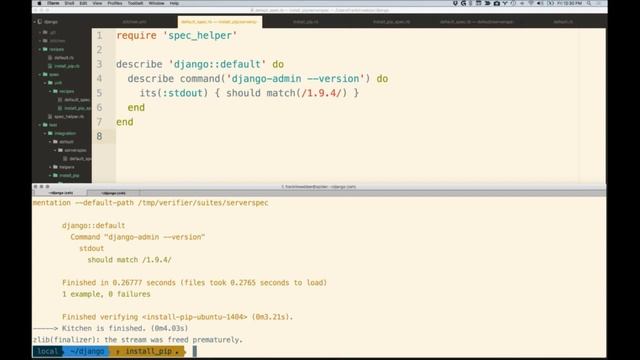Collapse the unit folder arrow
The width and height of the screenshot is (640, 360).
(45, 83)
